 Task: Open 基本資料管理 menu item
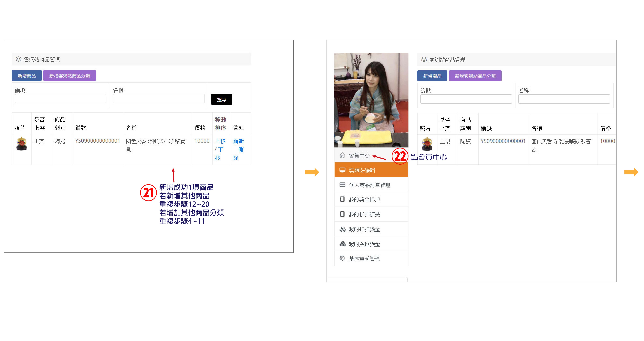[x=371, y=258]
